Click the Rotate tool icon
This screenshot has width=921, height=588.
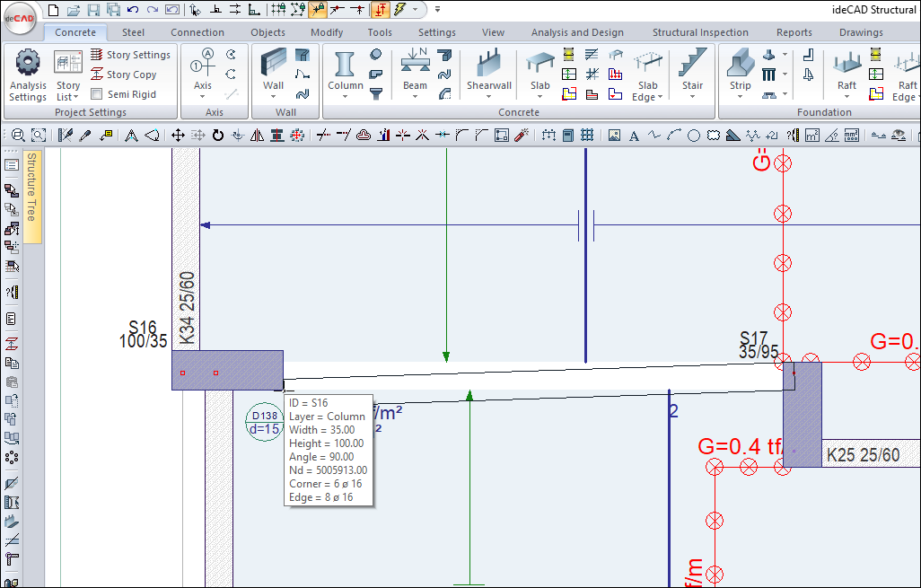point(217,136)
